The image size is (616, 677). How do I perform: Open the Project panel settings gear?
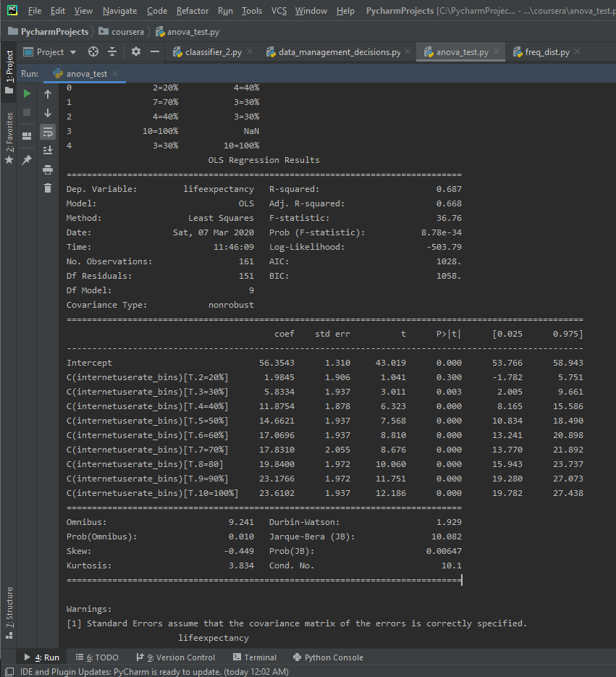(136, 52)
